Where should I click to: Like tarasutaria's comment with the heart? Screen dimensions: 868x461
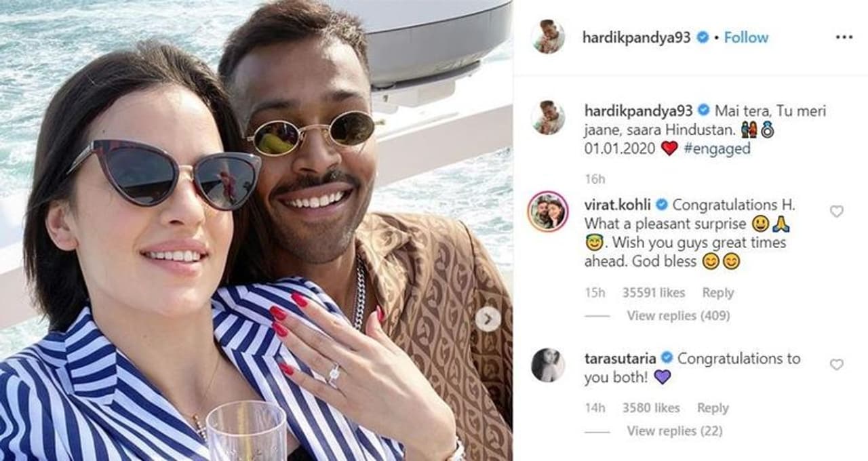837,365
